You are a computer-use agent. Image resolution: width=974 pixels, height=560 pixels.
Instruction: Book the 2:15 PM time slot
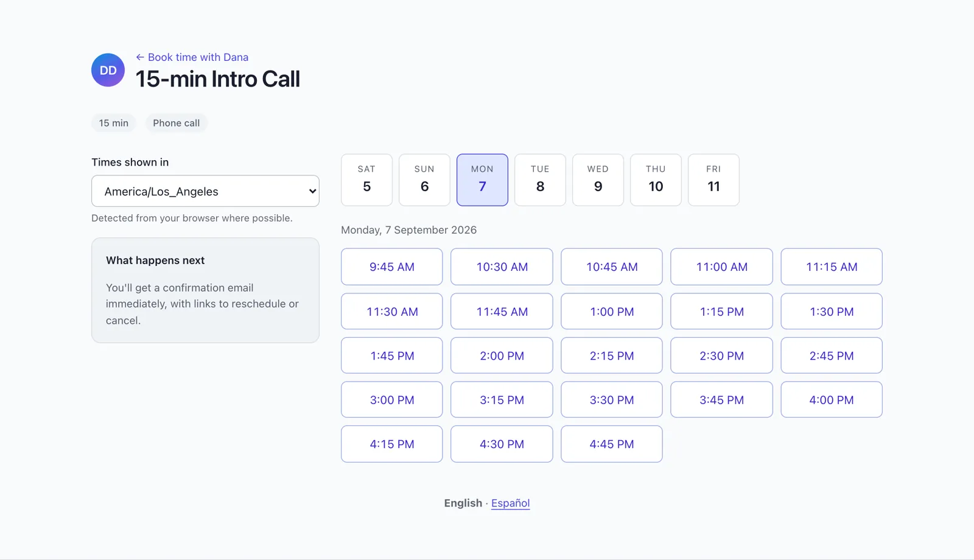click(612, 355)
